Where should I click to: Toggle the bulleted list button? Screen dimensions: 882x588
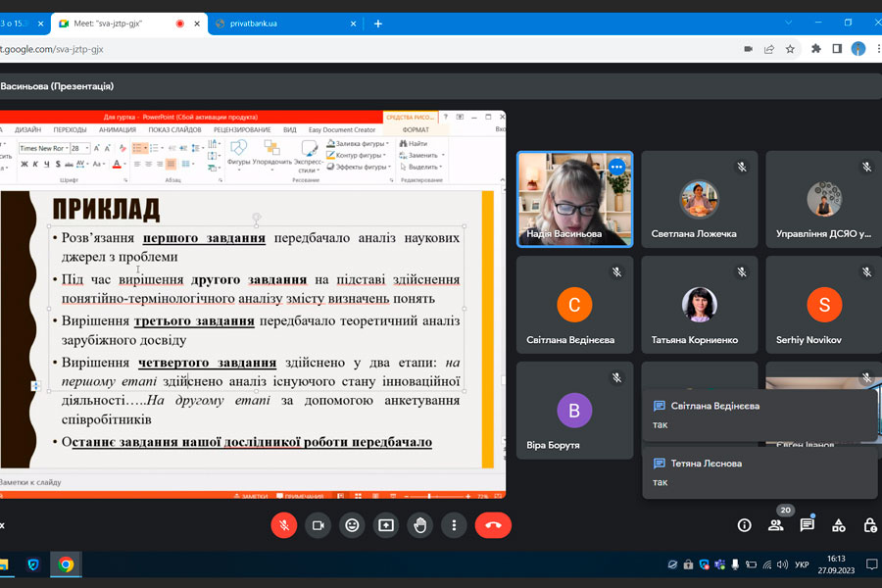pos(137,148)
